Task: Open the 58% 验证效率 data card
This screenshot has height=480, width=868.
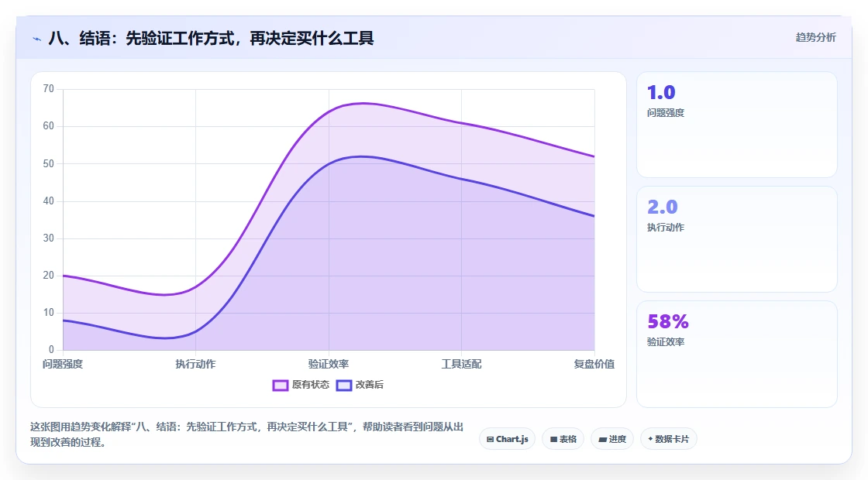Action: pos(737,354)
